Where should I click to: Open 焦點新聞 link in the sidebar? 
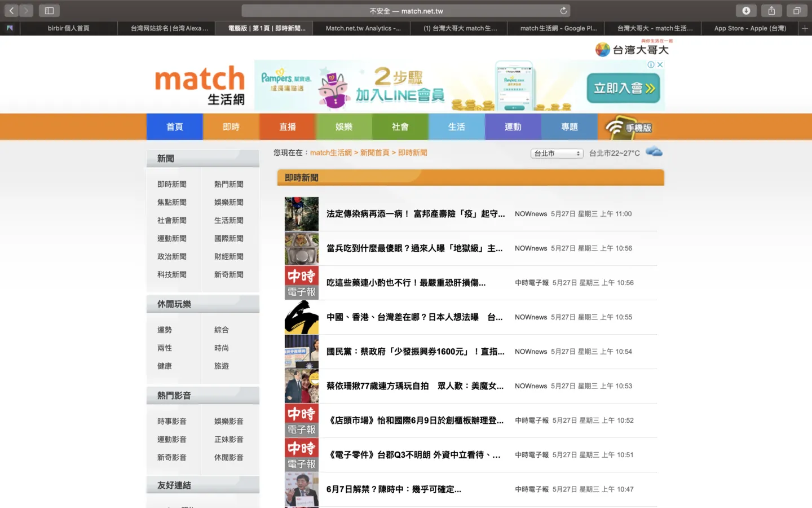(x=172, y=203)
